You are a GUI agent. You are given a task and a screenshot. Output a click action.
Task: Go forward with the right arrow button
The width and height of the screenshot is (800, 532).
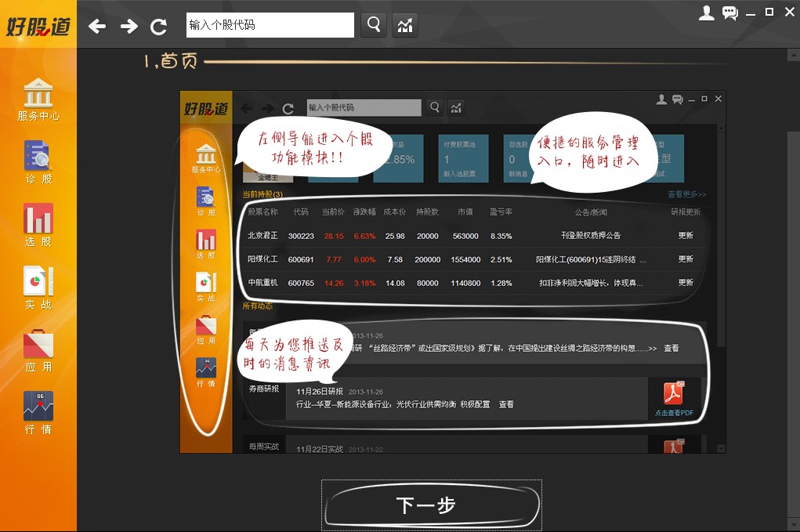[129, 26]
